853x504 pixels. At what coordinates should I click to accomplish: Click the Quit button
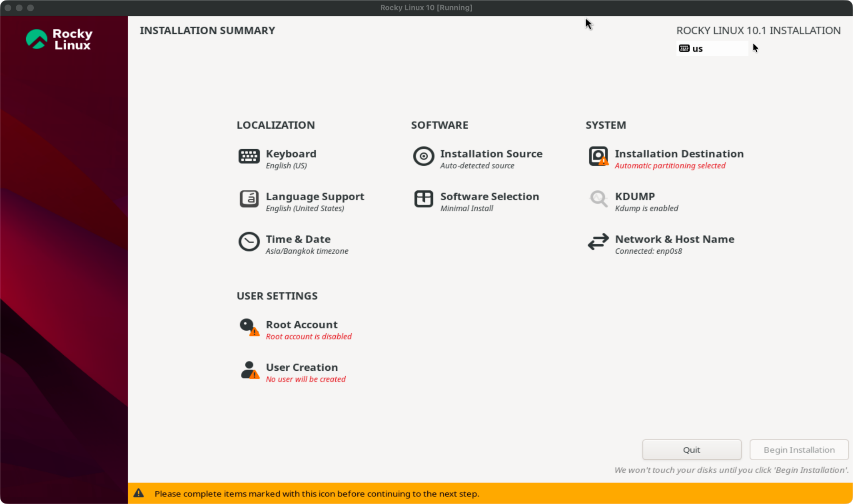click(692, 450)
